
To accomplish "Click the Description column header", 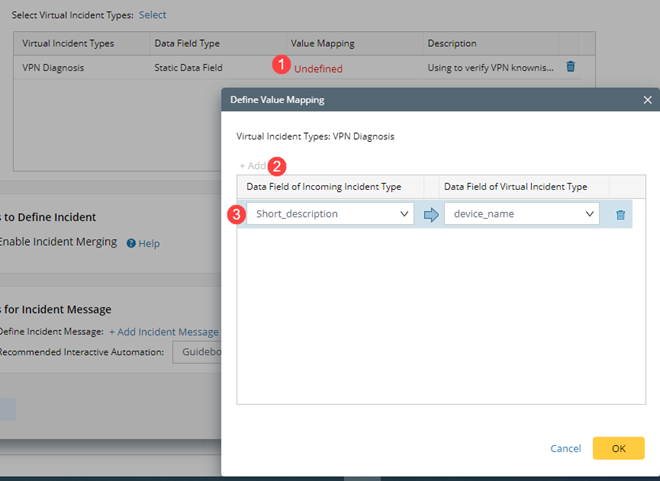I will click(451, 44).
